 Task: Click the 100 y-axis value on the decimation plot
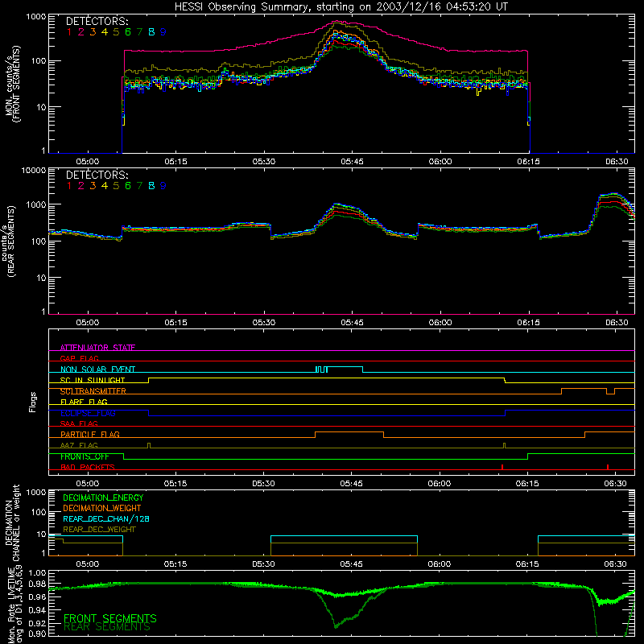39,513
